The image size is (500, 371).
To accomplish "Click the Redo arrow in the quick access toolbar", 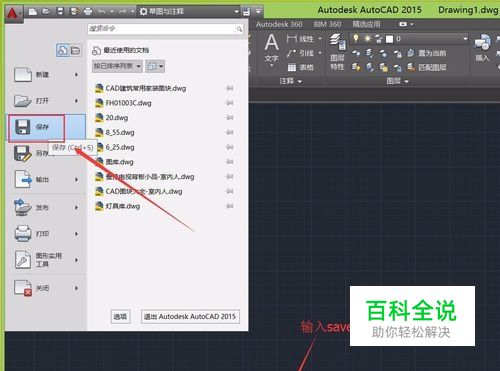I will (x=122, y=12).
